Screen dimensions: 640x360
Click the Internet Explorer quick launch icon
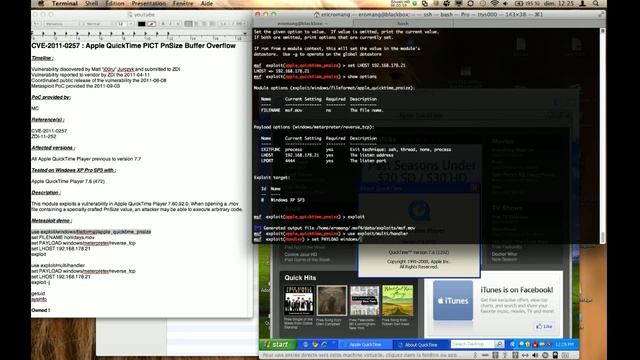coord(305,344)
